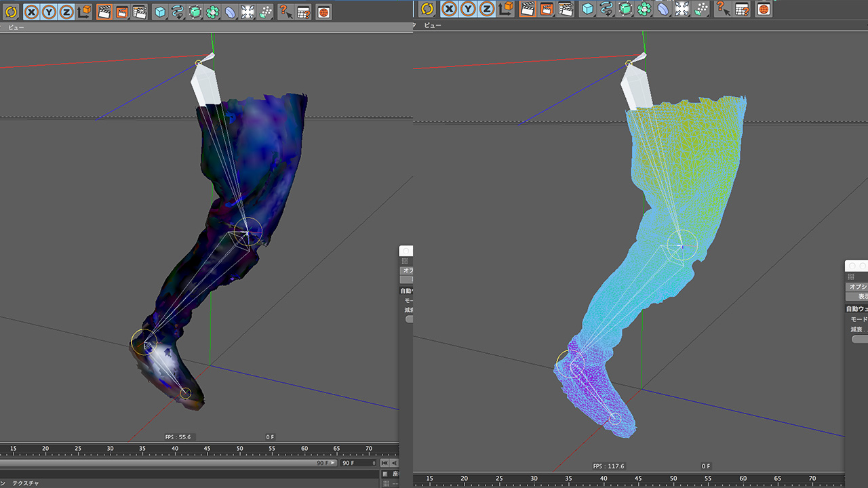The image size is (868, 488).
Task: Open the ビュー menu in the left viewport
Action: coord(16,27)
